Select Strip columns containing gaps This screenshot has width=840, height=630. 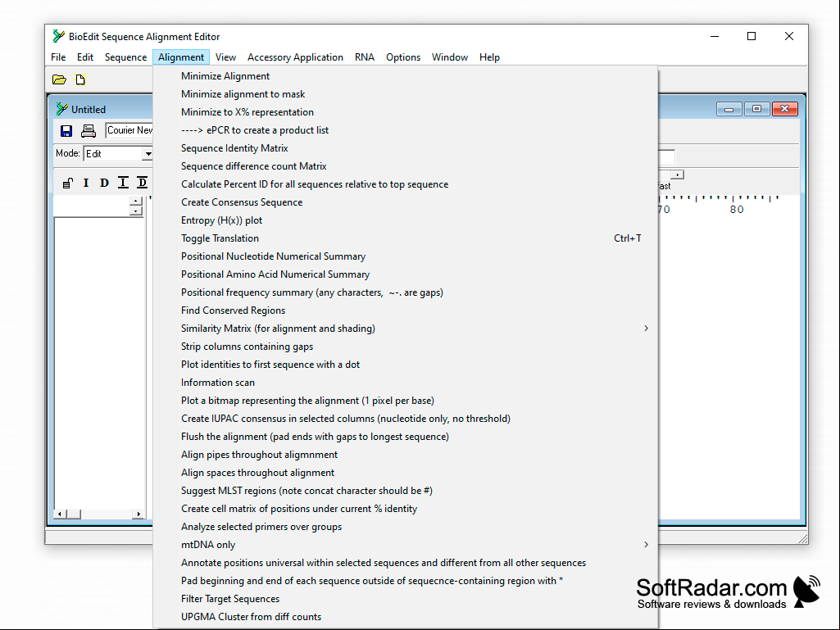coord(406,347)
